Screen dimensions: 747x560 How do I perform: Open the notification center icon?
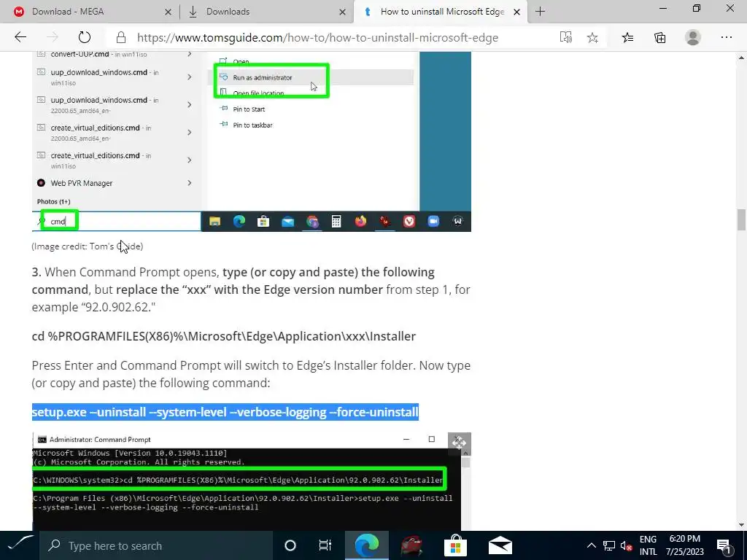click(x=724, y=545)
